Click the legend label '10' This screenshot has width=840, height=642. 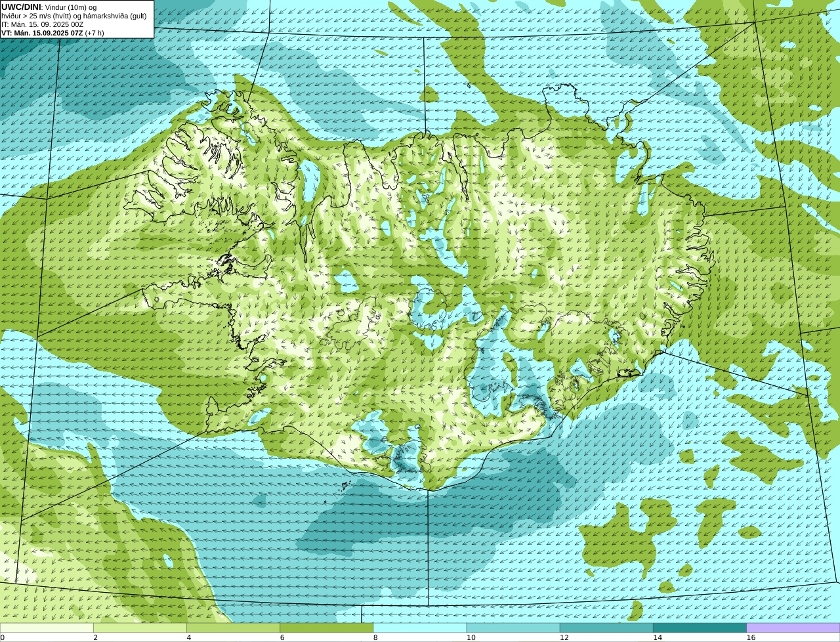click(471, 637)
